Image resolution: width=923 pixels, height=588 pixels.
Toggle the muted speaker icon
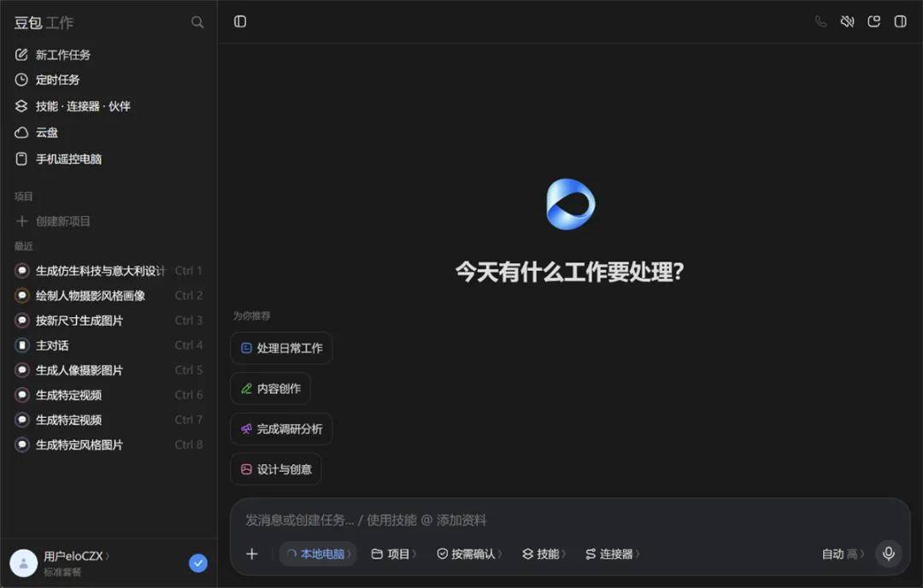click(847, 21)
